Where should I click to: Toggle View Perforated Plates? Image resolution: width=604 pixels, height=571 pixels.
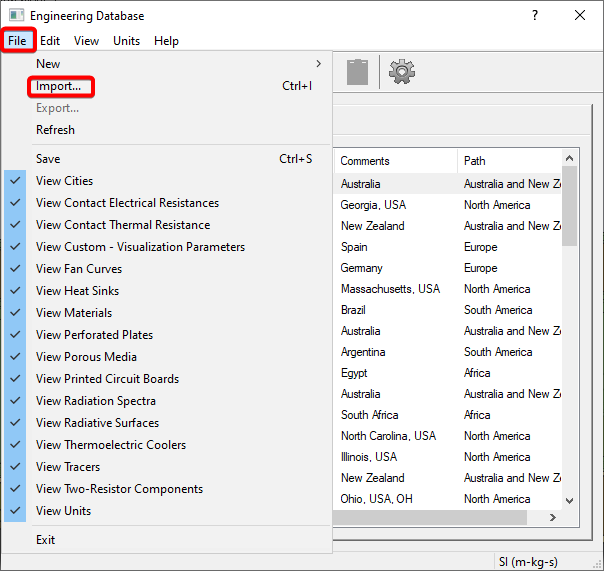tap(168, 334)
